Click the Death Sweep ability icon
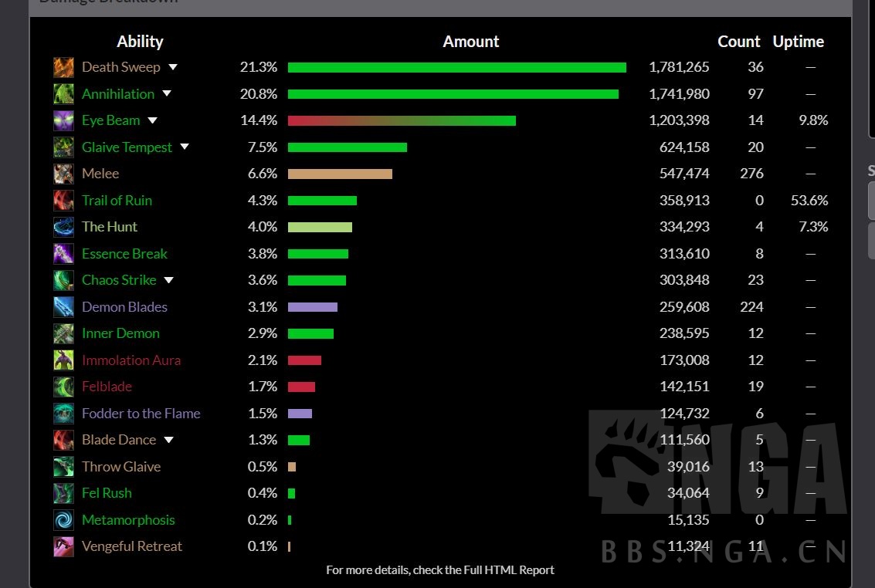The height and width of the screenshot is (588, 875). (x=63, y=67)
